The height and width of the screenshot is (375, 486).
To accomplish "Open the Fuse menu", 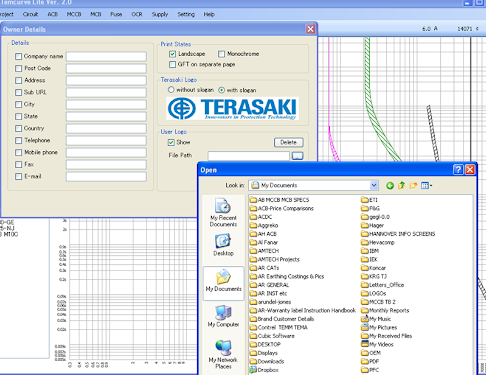I will 116,14.
